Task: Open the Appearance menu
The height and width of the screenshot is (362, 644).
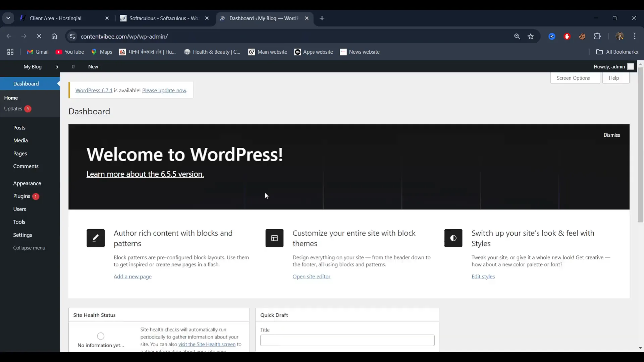Action: (27, 183)
